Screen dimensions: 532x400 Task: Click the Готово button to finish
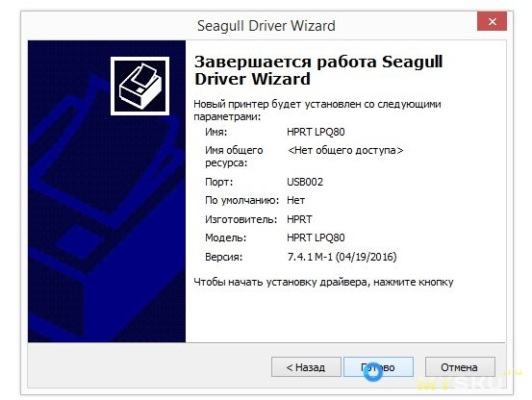[378, 366]
